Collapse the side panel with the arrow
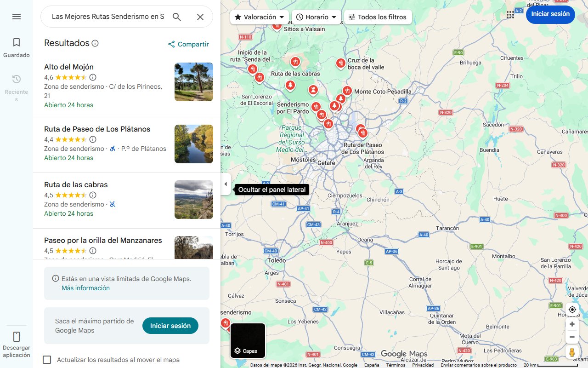 (x=226, y=184)
